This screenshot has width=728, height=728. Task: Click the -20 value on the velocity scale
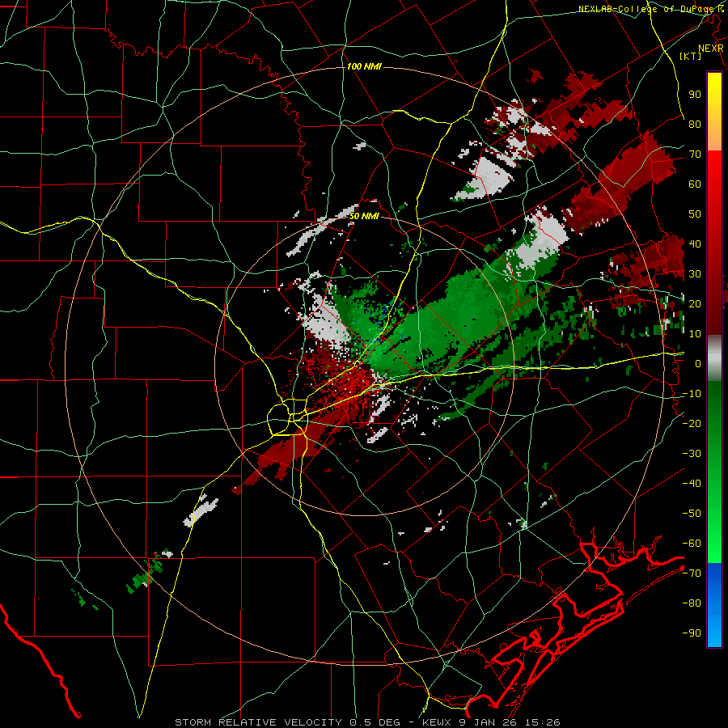(692, 423)
